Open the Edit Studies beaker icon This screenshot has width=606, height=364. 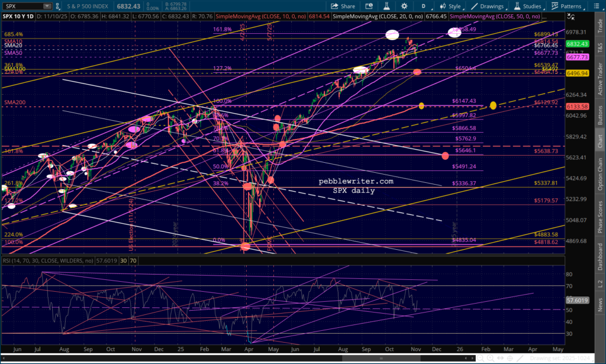[386, 6]
